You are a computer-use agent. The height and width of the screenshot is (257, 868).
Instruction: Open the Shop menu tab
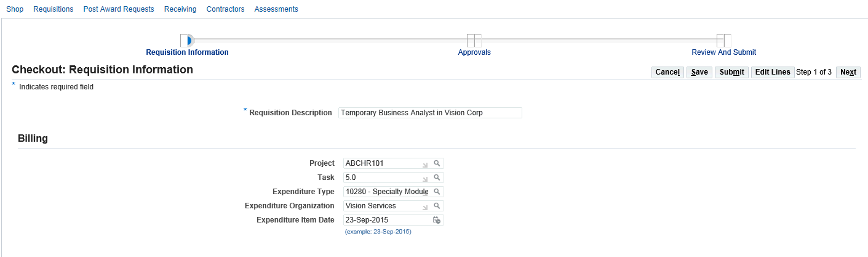(15, 9)
